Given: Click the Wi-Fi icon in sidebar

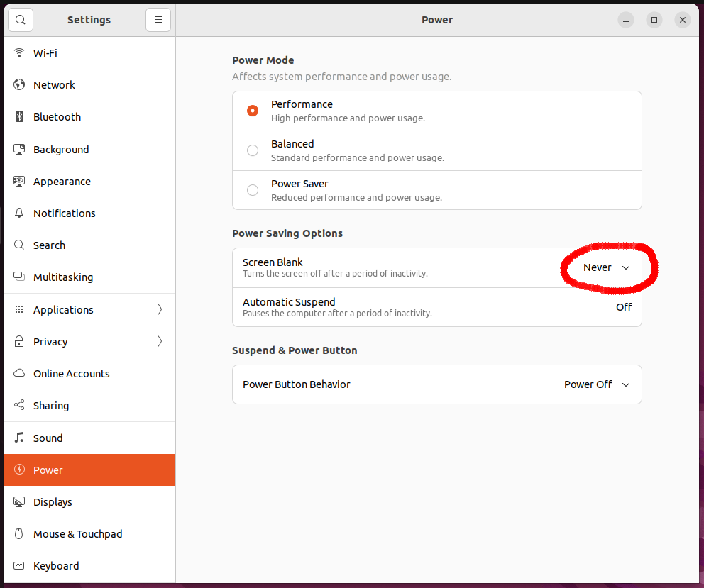Looking at the screenshot, I should (20, 53).
